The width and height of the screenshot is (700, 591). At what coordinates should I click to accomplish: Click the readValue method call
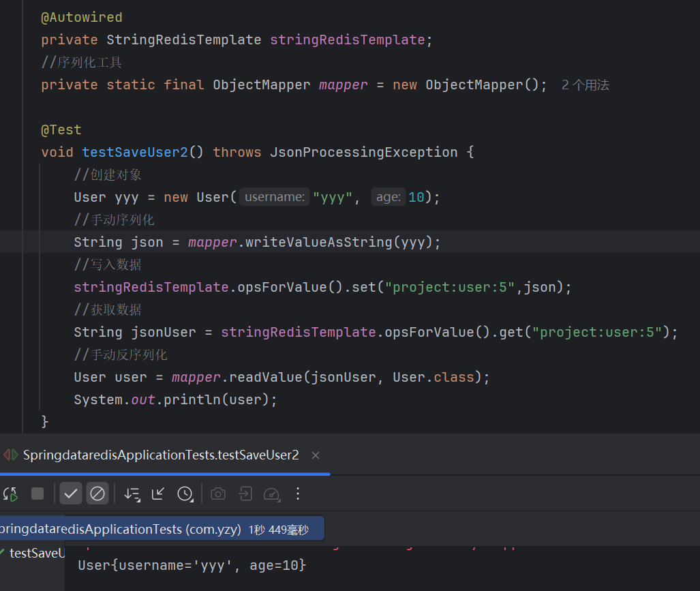(266, 377)
